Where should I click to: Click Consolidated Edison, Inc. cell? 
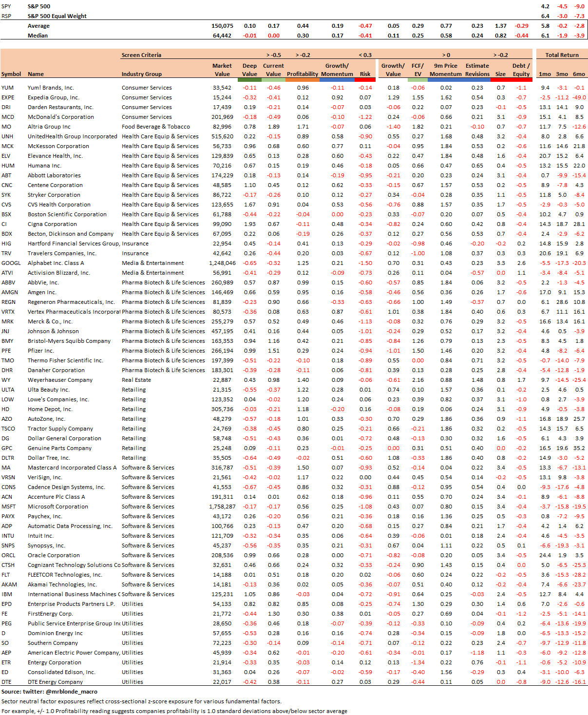click(61, 672)
